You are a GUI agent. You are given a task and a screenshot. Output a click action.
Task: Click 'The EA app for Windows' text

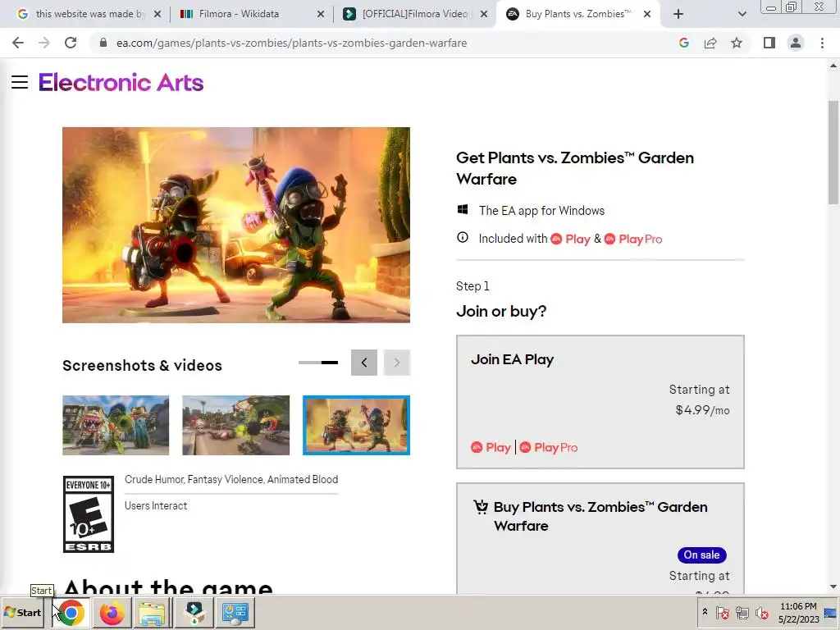point(541,211)
